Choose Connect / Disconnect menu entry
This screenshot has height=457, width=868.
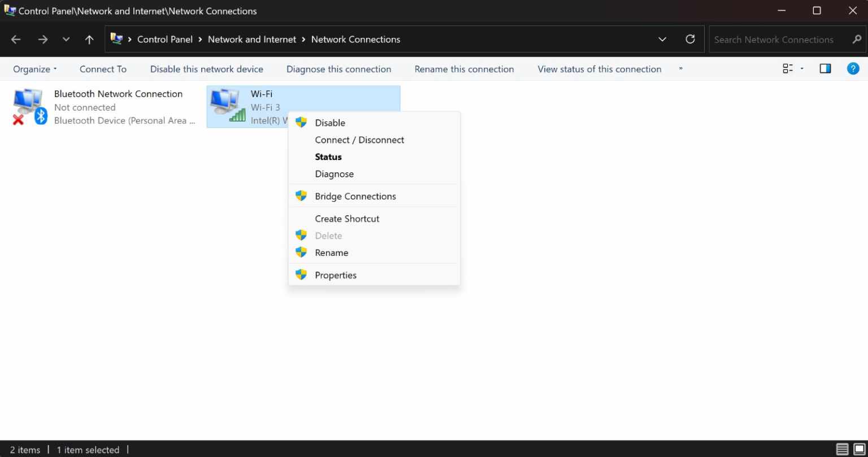374,140
